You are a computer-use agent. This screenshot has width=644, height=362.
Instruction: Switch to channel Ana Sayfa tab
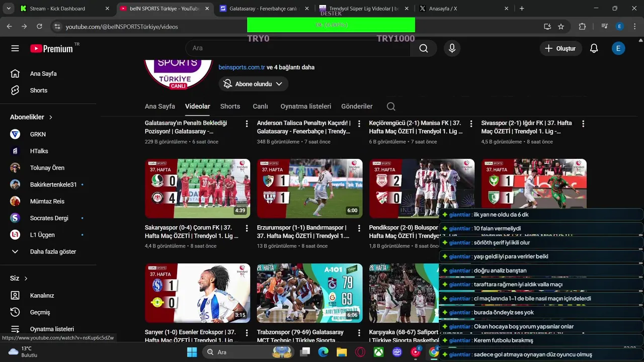(160, 106)
